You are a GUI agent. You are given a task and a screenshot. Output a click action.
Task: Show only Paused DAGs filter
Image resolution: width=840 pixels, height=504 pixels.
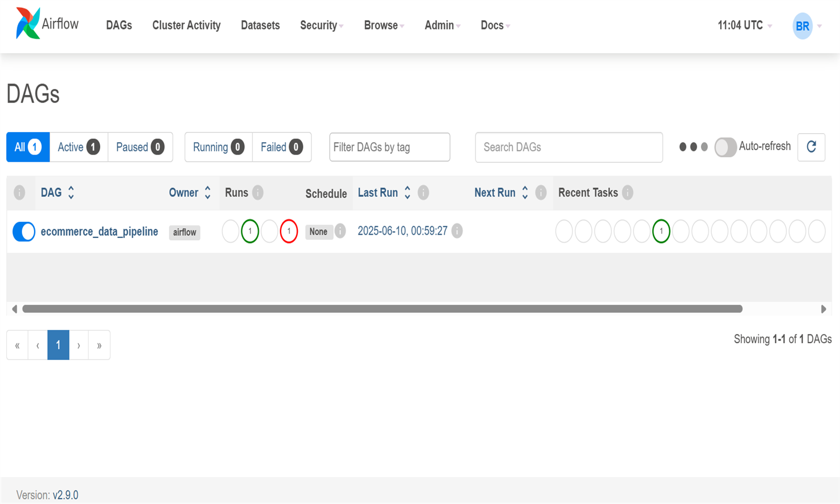pos(139,147)
